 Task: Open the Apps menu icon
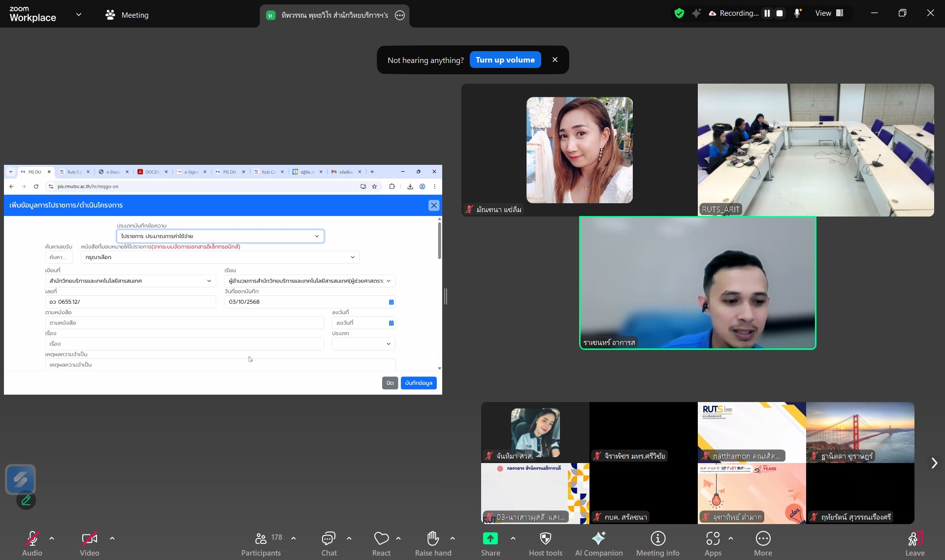tap(713, 544)
